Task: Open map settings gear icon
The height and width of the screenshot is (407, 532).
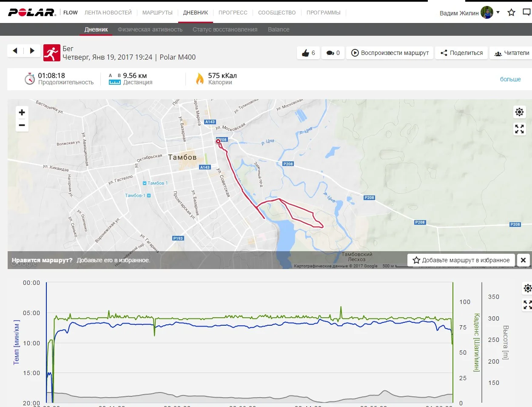Action: click(519, 112)
